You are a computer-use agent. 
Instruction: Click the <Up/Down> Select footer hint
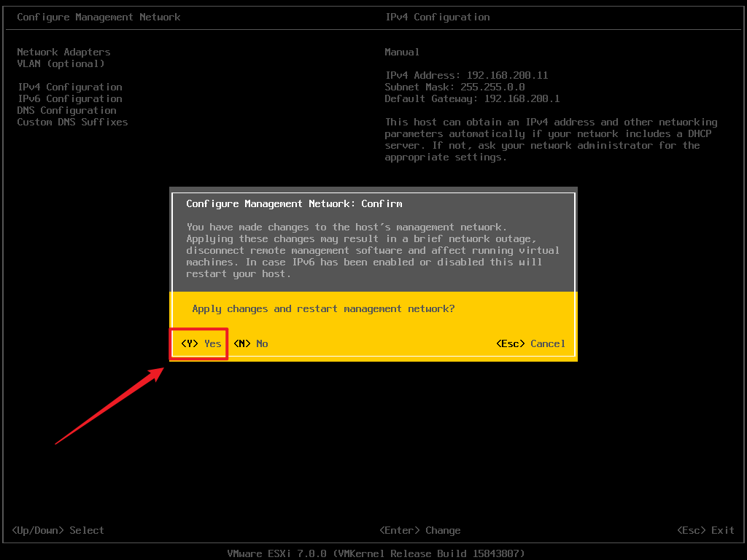tap(58, 530)
